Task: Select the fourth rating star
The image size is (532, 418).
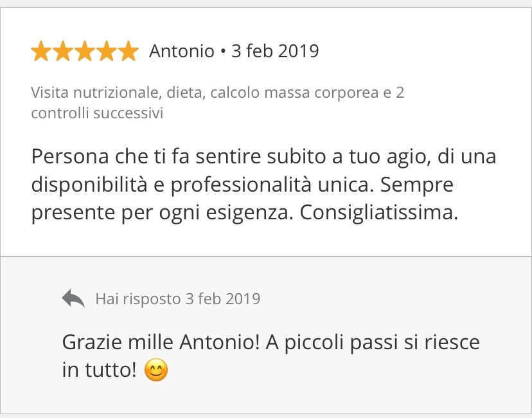Action: (107, 51)
